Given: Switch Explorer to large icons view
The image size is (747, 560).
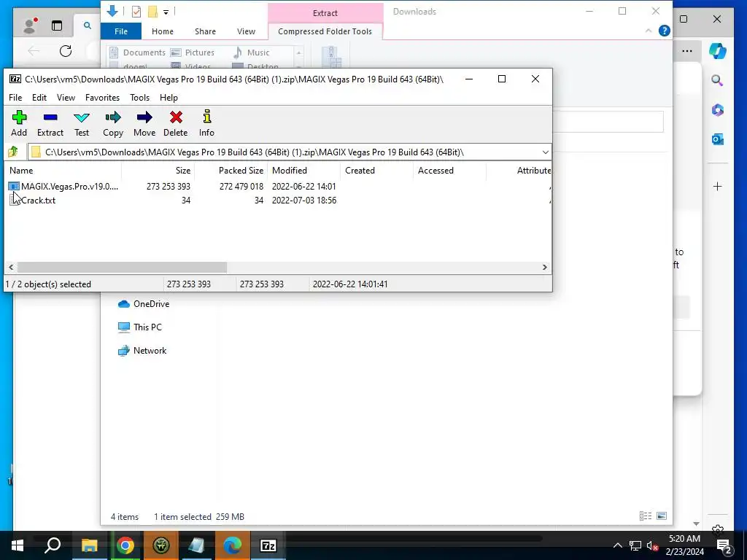Looking at the screenshot, I should pyautogui.click(x=662, y=516).
